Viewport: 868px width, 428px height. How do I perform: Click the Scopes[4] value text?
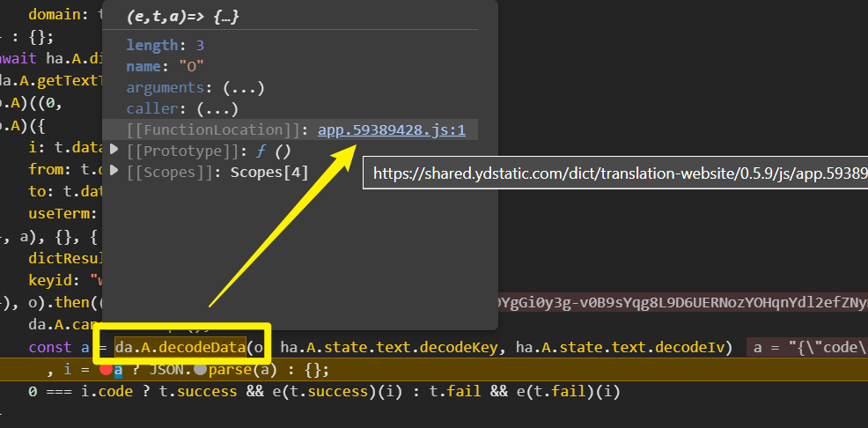268,172
